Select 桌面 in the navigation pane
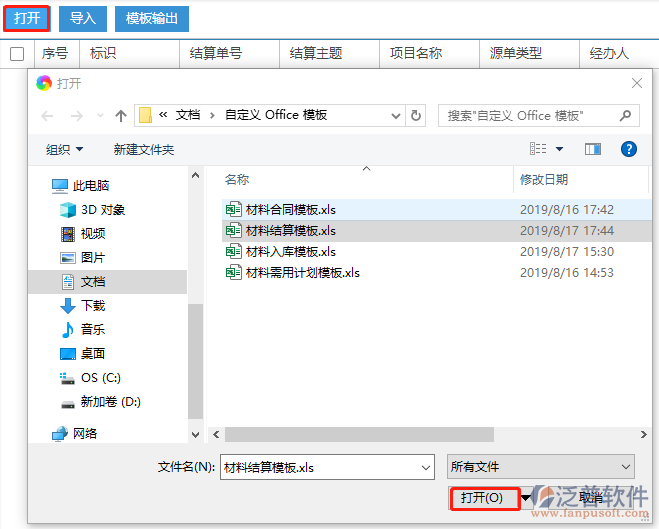Screen dimensions: 659x529 click(82, 354)
